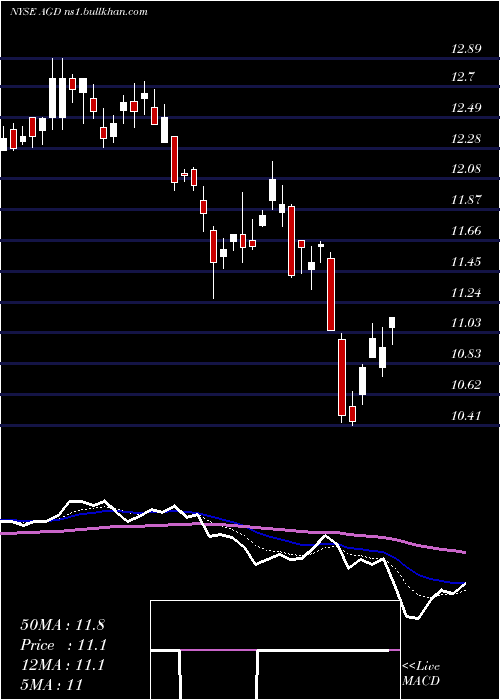This screenshot has width=500, height=700.
Task: Click the 10.83 price axis label
Action: [x=467, y=354]
